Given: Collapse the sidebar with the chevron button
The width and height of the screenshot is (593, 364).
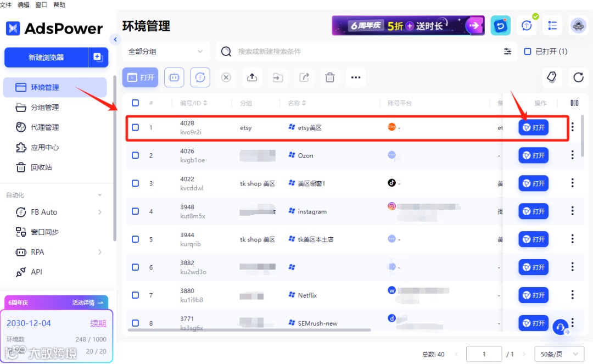Looking at the screenshot, I should coord(115,40).
